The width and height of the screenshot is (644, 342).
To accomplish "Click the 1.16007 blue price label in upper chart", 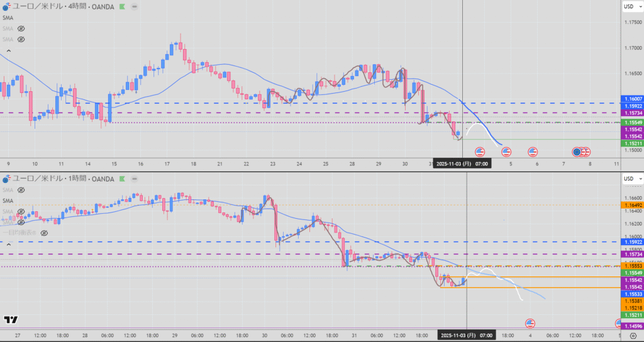I will pyautogui.click(x=631, y=99).
